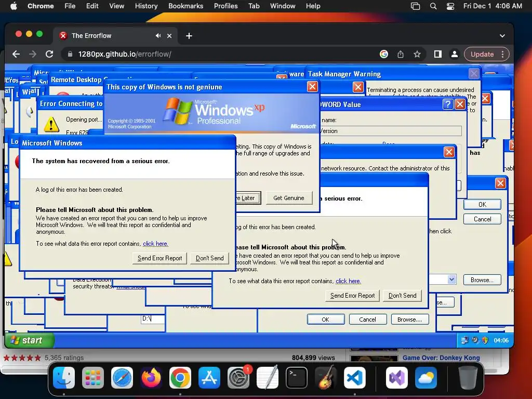
Task: Open the cloud weather app in Dock
Action: pos(426,378)
